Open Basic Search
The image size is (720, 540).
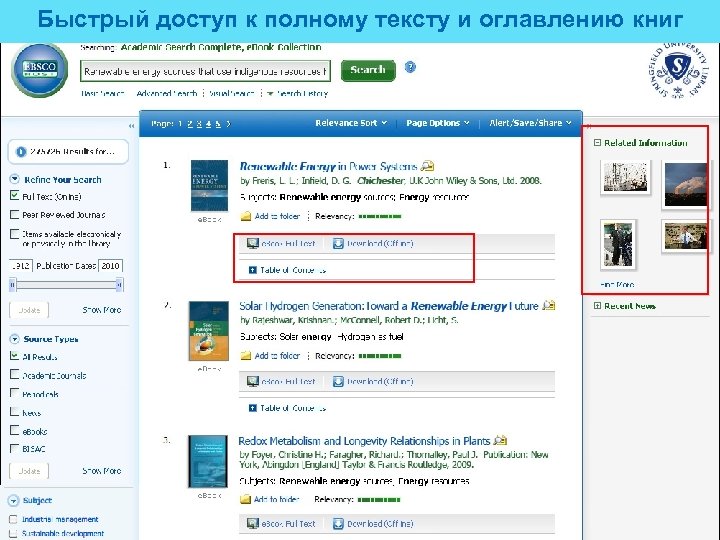coord(103,94)
